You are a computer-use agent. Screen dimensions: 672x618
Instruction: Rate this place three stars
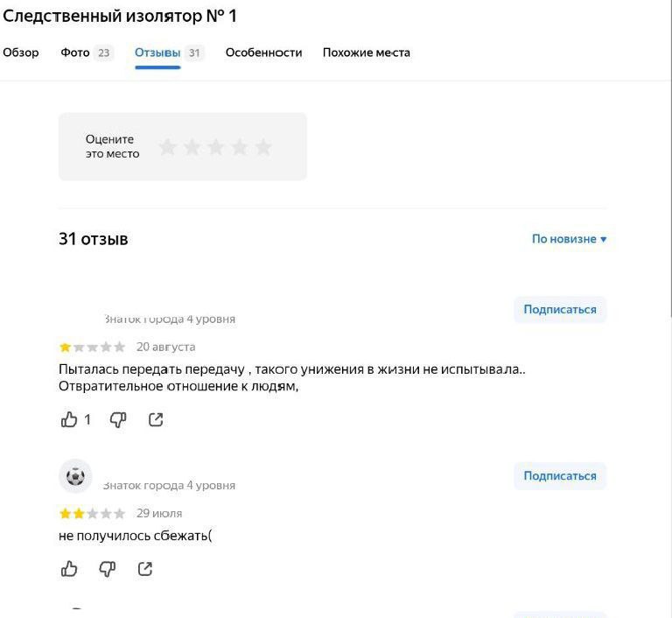215,147
